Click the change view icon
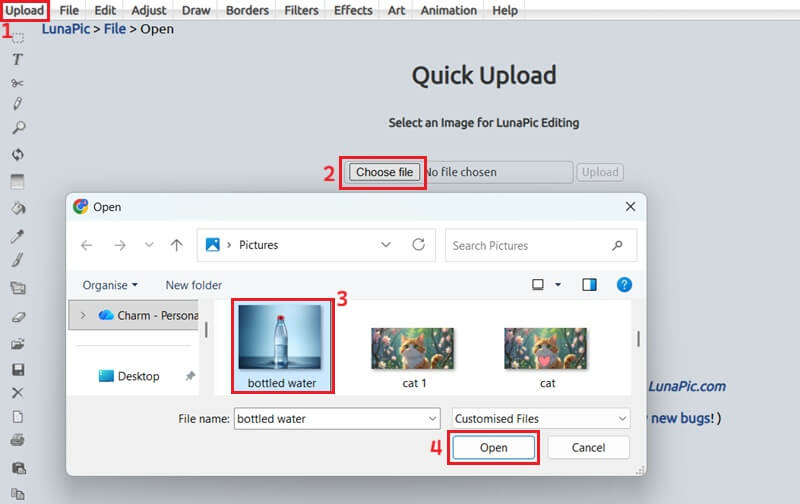The height and width of the screenshot is (504, 800). coord(538,285)
